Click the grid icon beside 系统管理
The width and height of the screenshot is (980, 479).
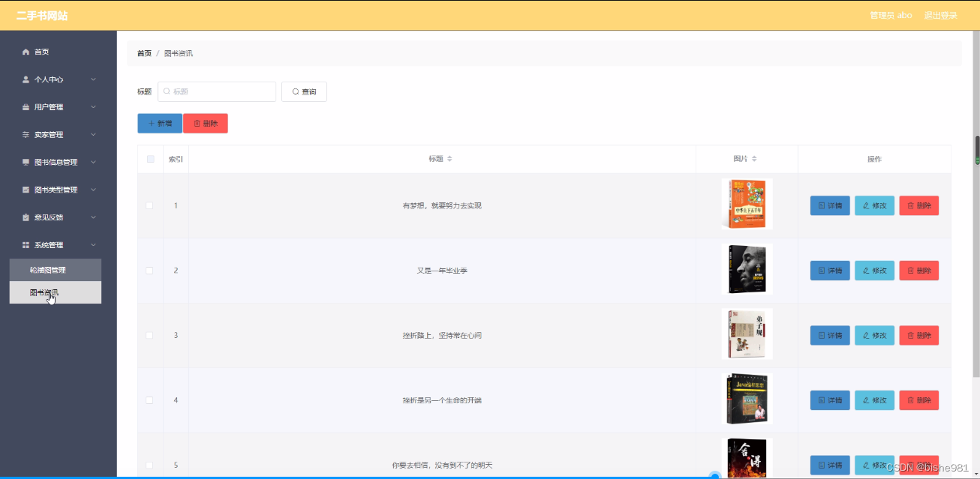(25, 244)
